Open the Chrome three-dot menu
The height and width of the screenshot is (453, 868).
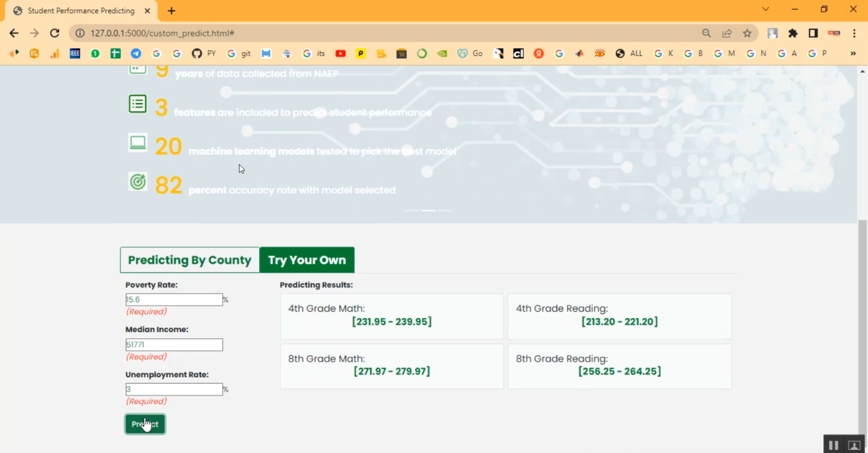coord(854,33)
